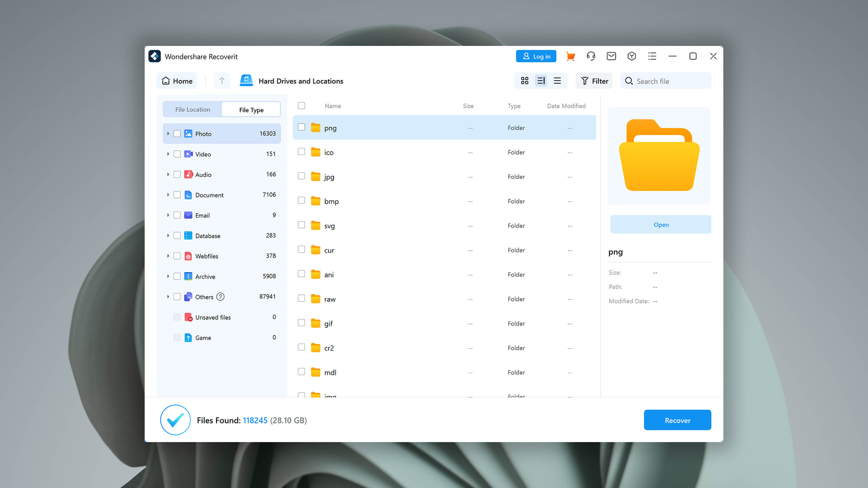Image resolution: width=868 pixels, height=488 pixels.
Task: Click the Log in button
Action: (x=536, y=56)
